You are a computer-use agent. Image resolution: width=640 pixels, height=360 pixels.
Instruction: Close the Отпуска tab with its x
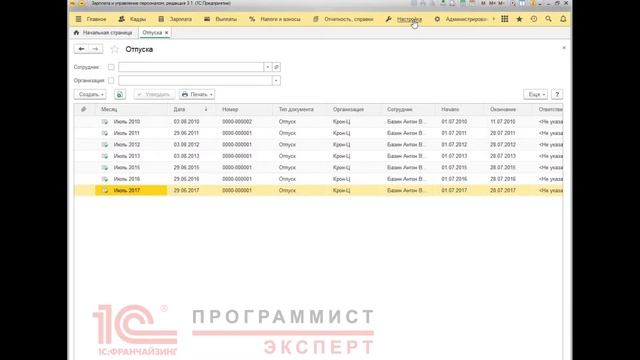coord(167,33)
